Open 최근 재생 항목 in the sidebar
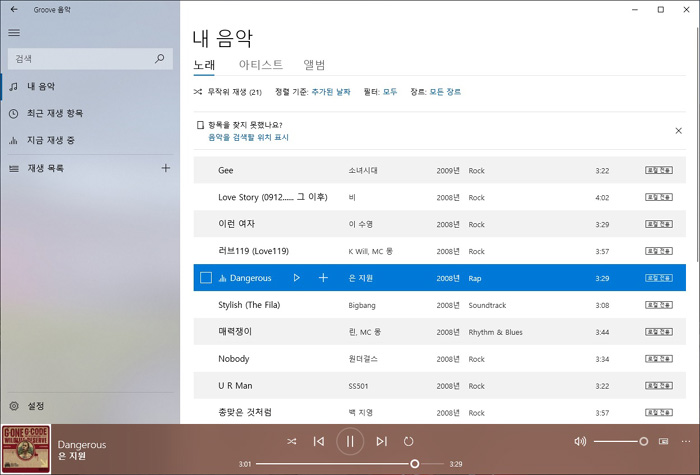This screenshot has height=475, width=700. tap(90, 113)
